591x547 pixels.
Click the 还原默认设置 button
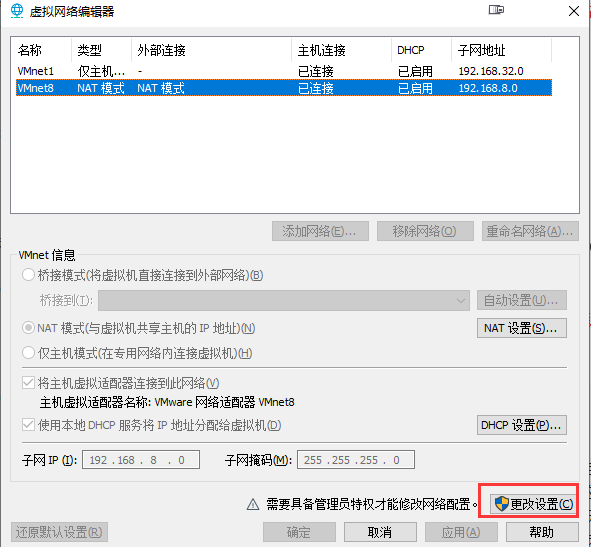click(60, 532)
